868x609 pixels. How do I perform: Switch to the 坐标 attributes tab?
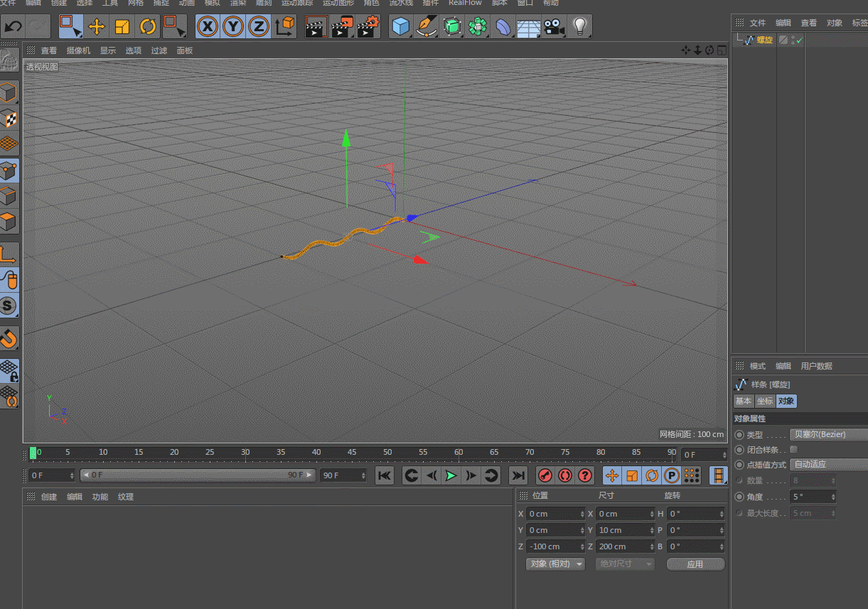(x=764, y=401)
